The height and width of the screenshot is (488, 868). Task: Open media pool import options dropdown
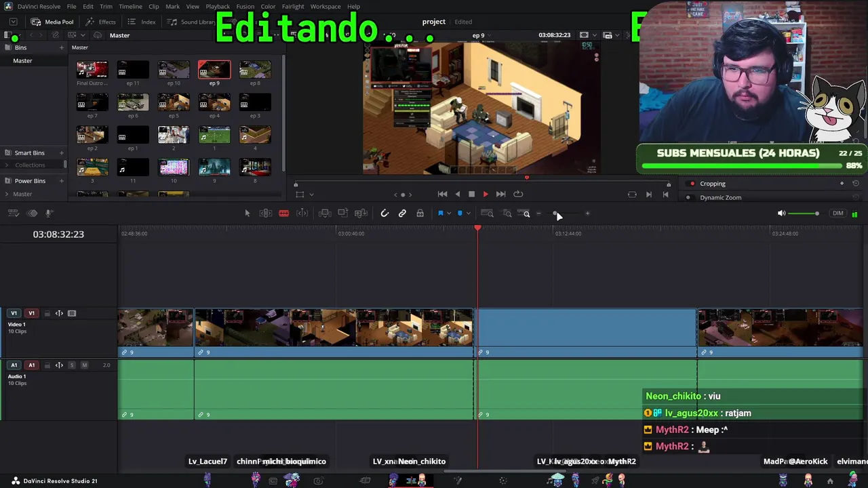[x=83, y=35]
